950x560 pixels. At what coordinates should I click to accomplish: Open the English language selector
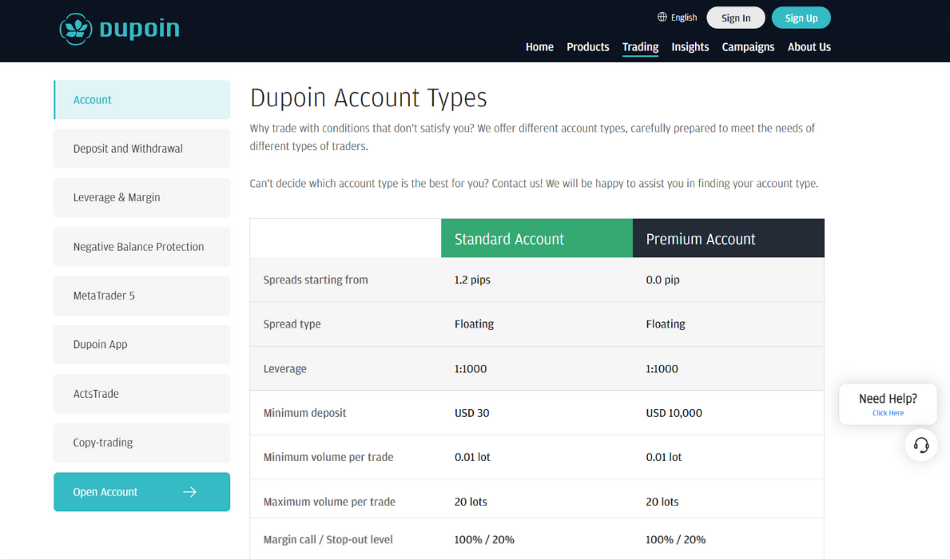point(678,18)
